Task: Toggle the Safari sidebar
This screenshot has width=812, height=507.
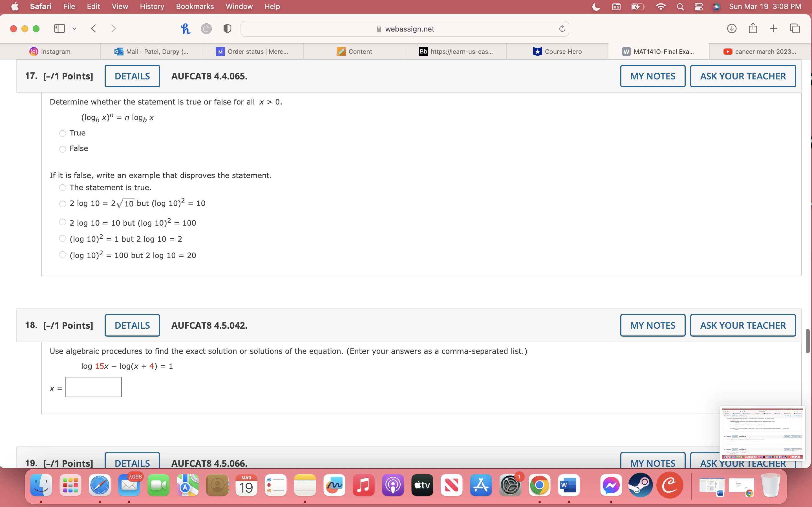Action: pyautogui.click(x=59, y=28)
